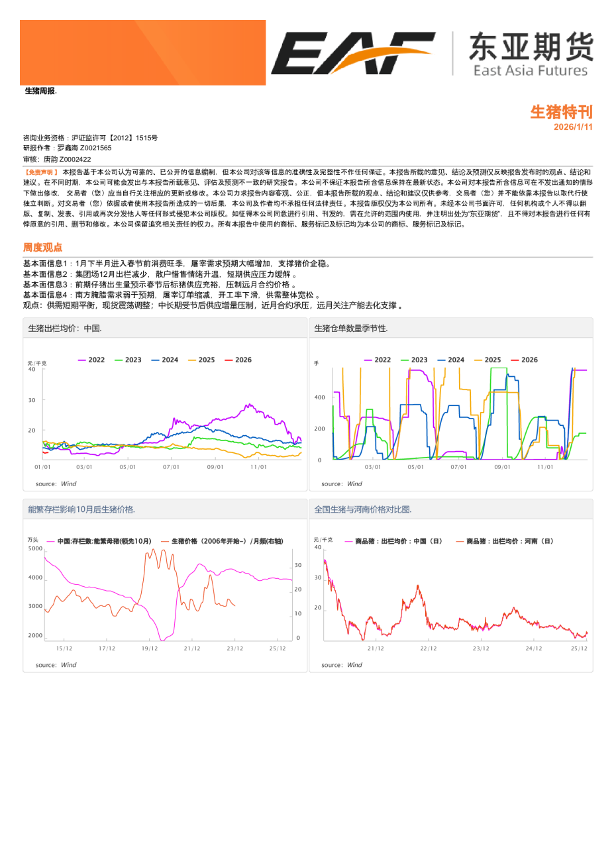Click the 东亚期货 East Asia Futures wordmark

pos(531,54)
